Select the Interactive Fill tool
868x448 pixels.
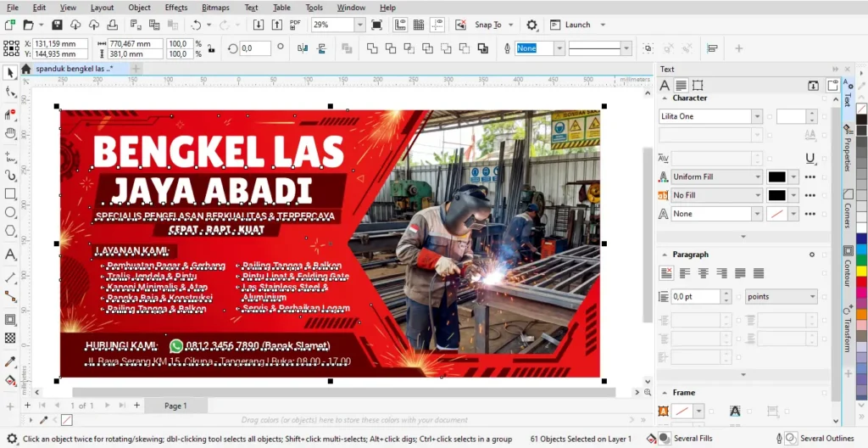tap(10, 380)
